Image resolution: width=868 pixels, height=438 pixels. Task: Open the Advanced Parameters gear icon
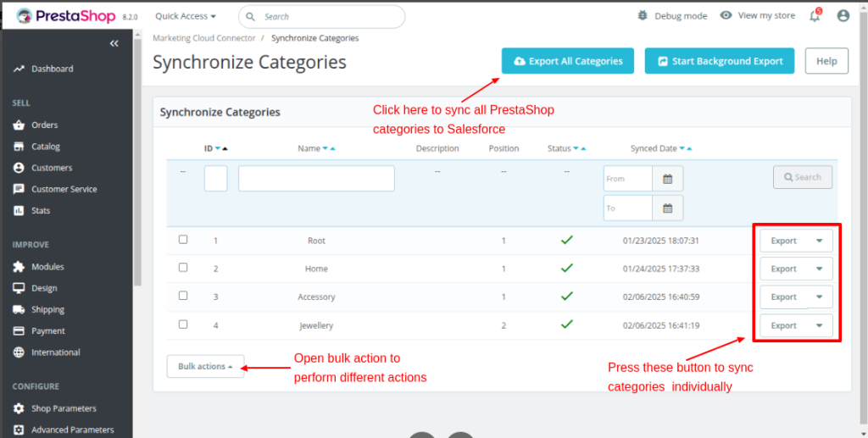tap(19, 430)
